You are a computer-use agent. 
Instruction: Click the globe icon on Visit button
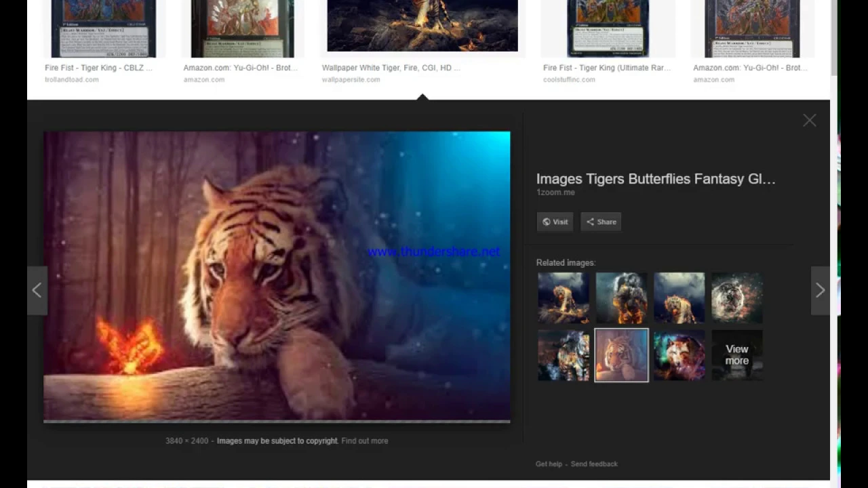[x=547, y=222]
